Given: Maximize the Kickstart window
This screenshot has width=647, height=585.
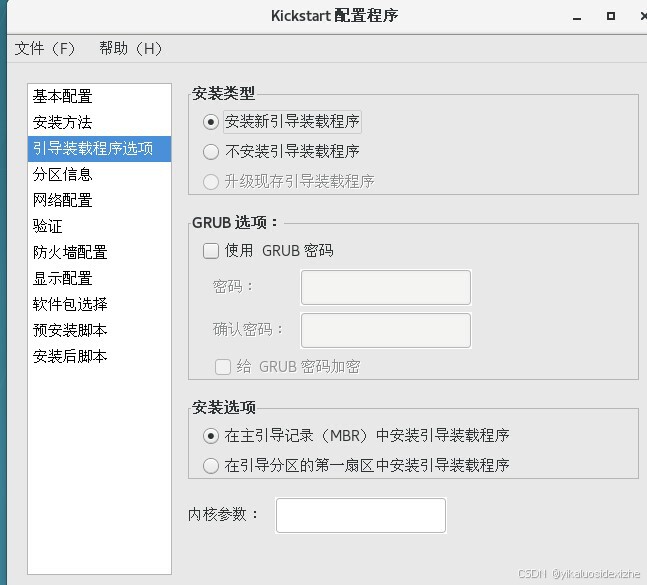Looking at the screenshot, I should tap(611, 16).
